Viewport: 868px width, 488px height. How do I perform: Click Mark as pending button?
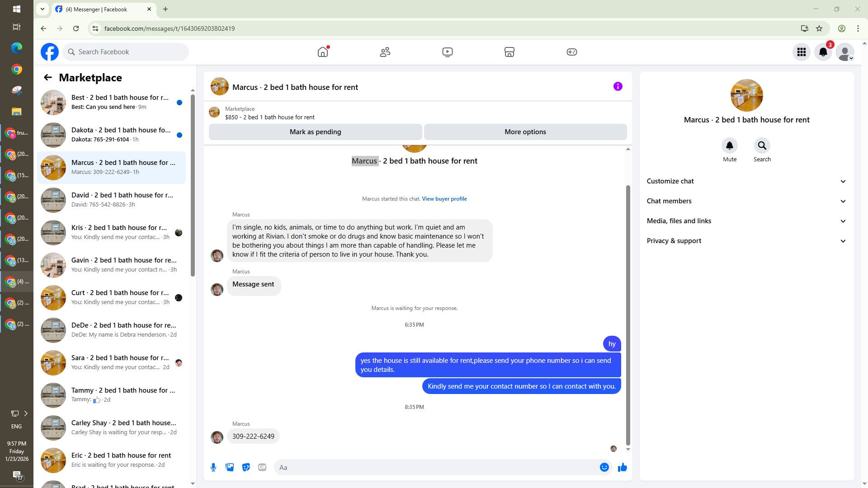315,132
